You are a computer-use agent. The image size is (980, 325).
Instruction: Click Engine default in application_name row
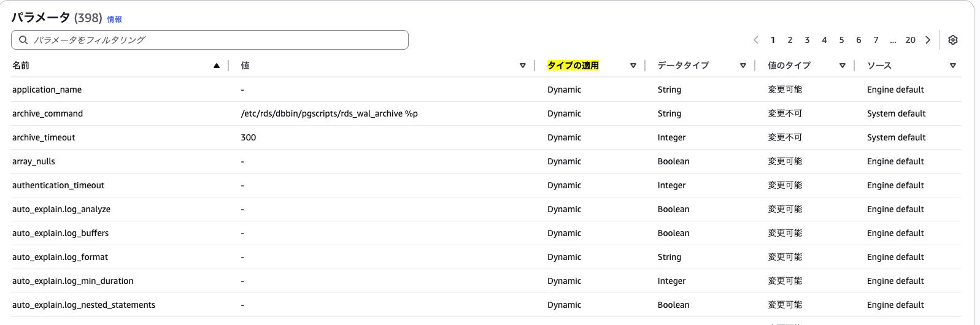pyautogui.click(x=895, y=90)
